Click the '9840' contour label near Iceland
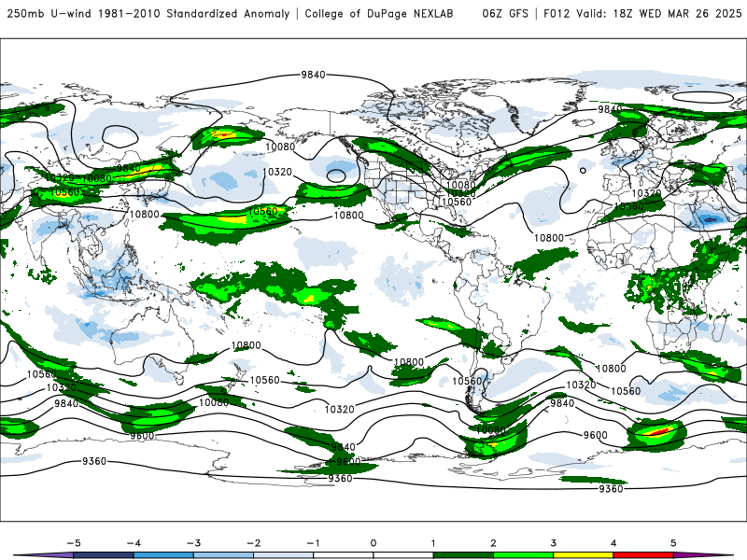Viewport: 747px width, 560px height. tap(611, 109)
